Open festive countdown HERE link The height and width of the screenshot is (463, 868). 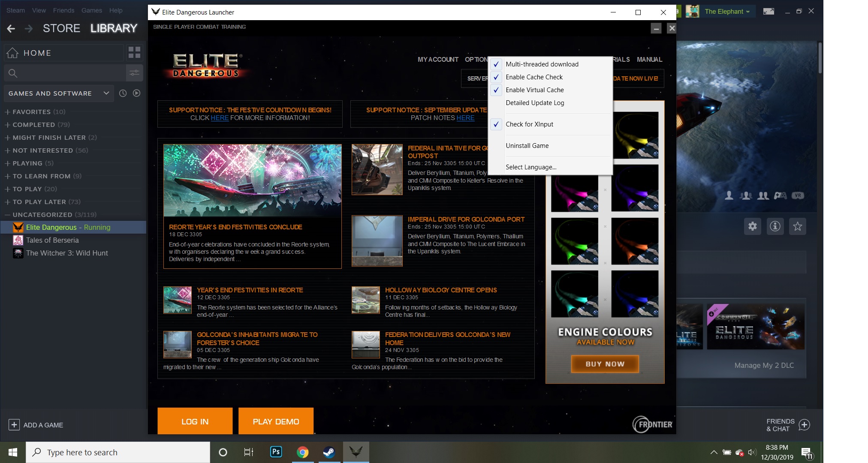tap(220, 118)
